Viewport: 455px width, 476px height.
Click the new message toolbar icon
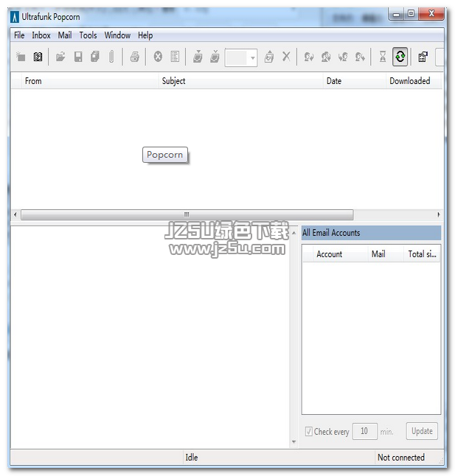21,57
